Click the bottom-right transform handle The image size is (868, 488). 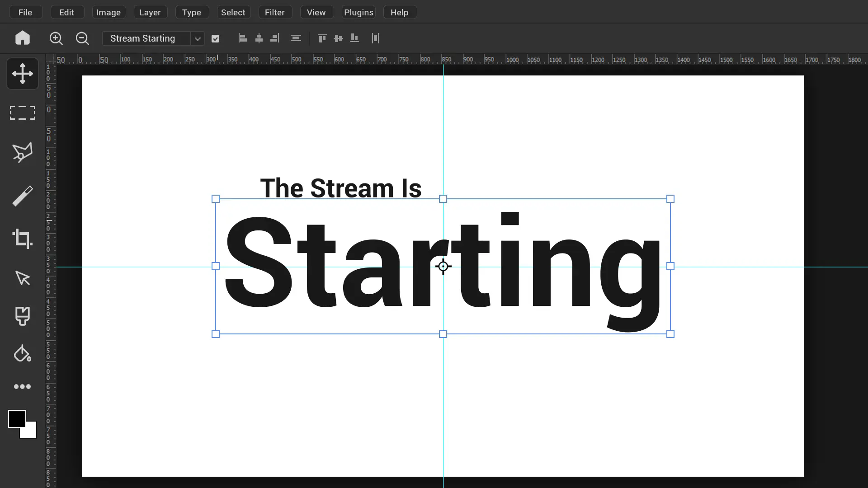[670, 334]
